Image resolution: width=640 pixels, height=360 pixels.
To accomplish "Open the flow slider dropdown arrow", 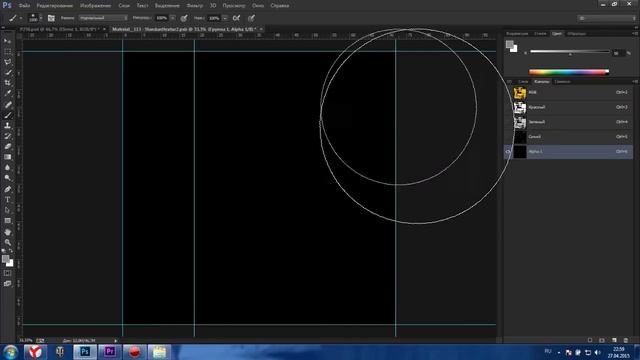I will tap(225, 18).
